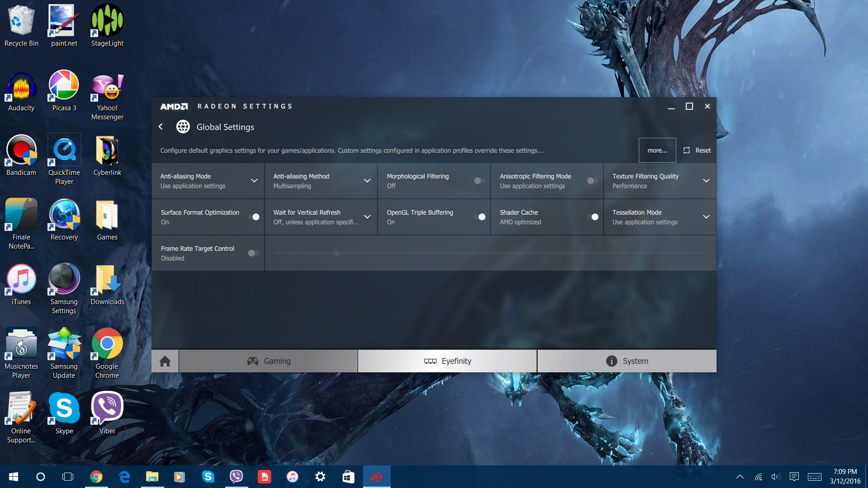Click the taskbar clock and date
This screenshot has width=868, height=488.
(x=845, y=477)
